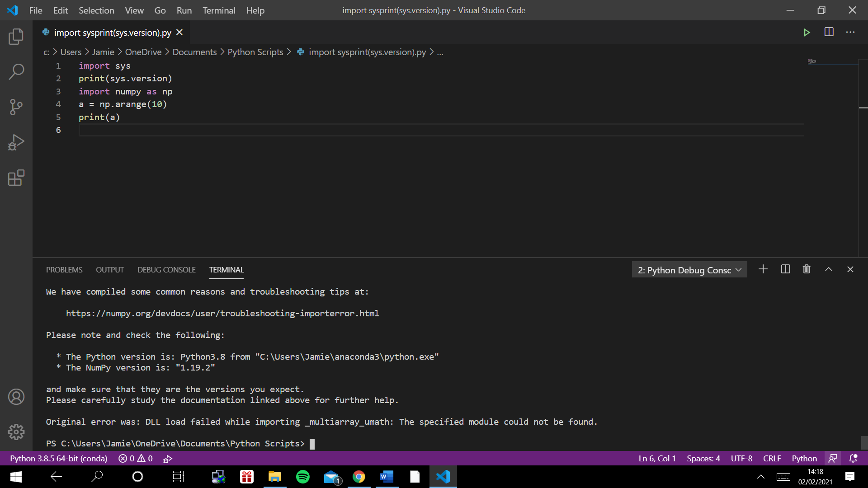Change language mode Python in status bar

point(804,458)
